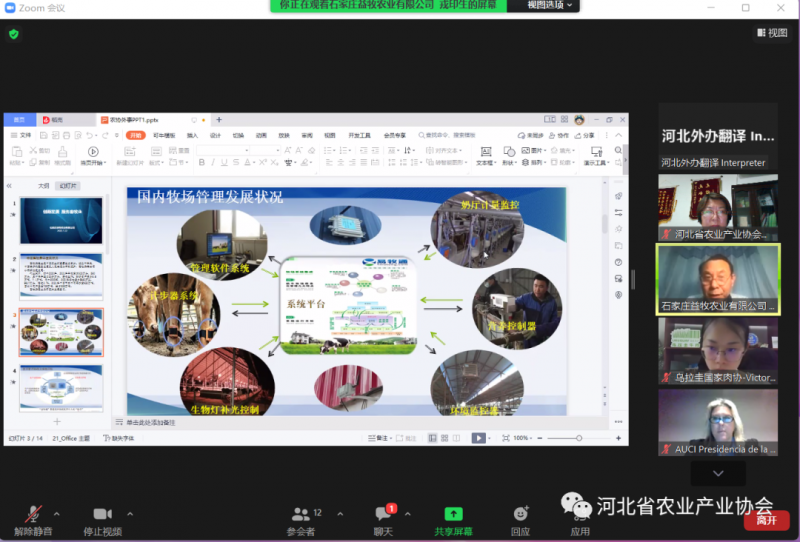
Task: Expand participants options arrow beside 参会者
Action: [x=340, y=514]
